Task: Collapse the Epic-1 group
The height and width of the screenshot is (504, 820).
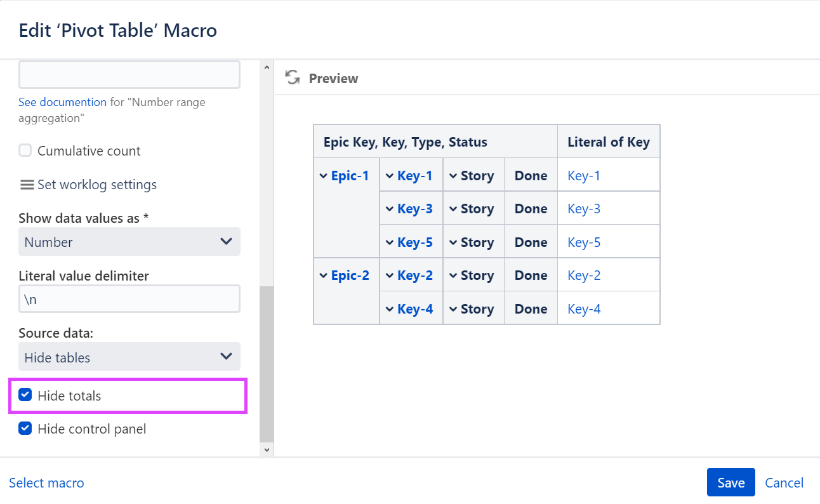Action: pos(324,175)
